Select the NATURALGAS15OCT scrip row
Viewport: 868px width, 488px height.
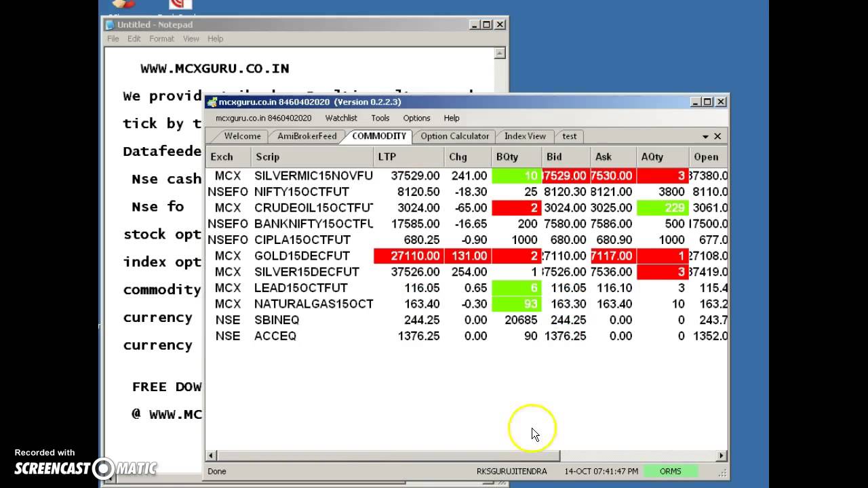click(467, 304)
